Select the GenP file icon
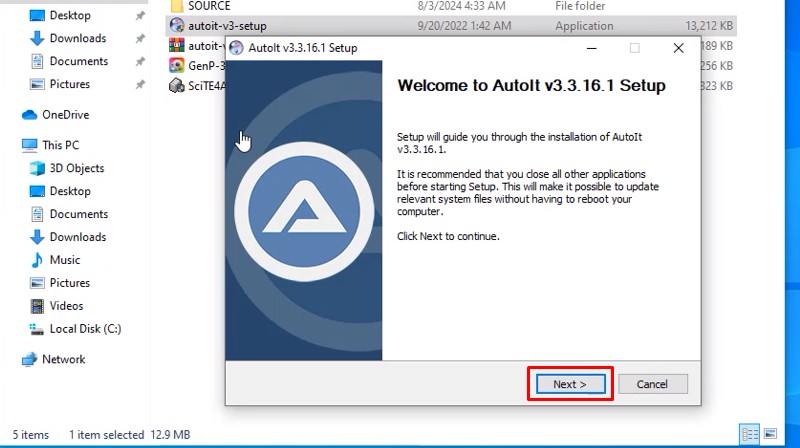 (x=177, y=65)
